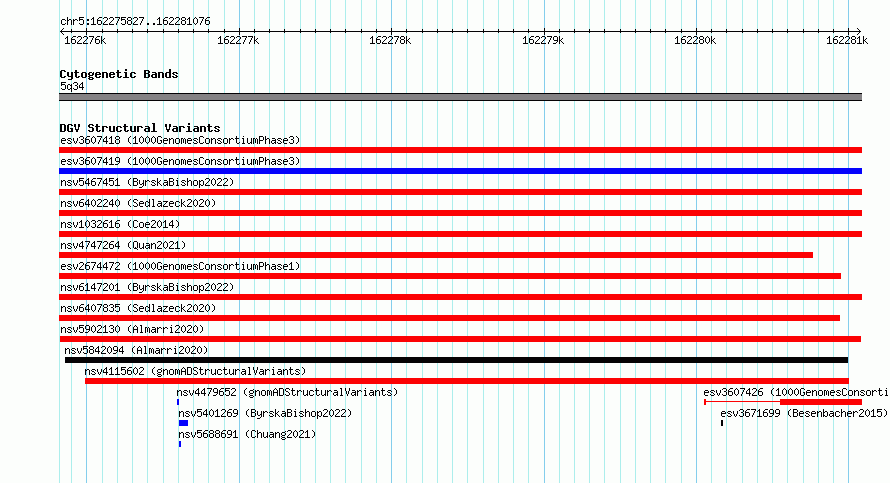
Task: Click the gray 5q34 cytogenetic band bar
Action: (x=460, y=97)
